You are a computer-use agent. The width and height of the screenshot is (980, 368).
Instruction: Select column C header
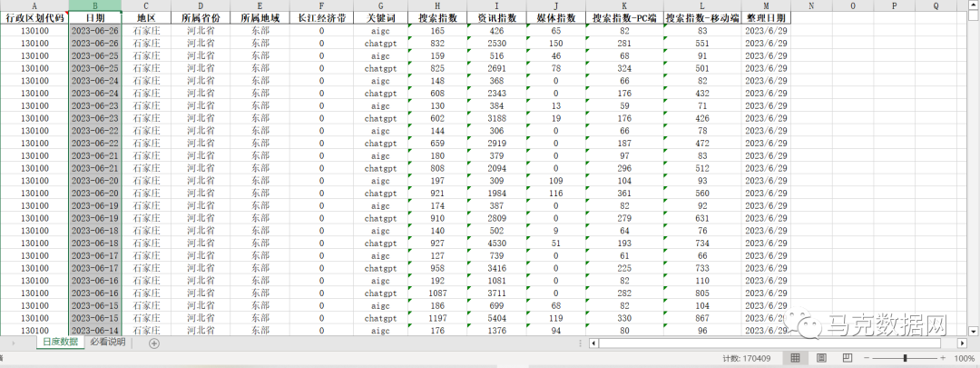[x=146, y=5]
